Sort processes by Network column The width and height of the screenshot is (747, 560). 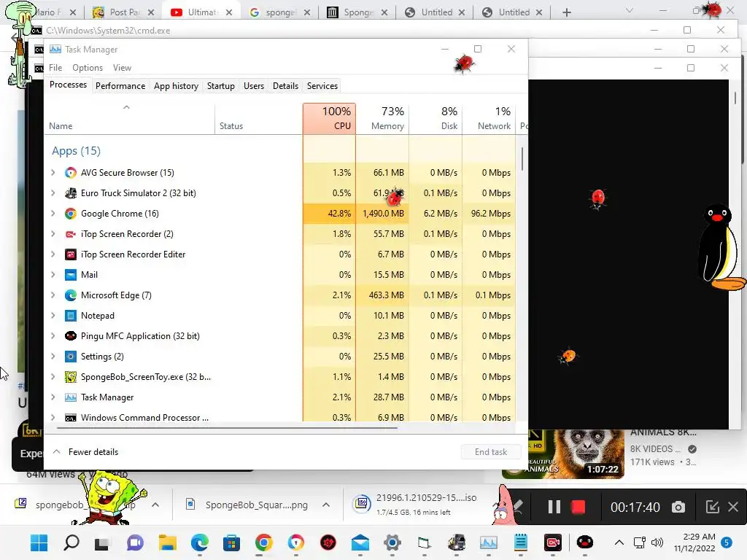[x=489, y=119]
